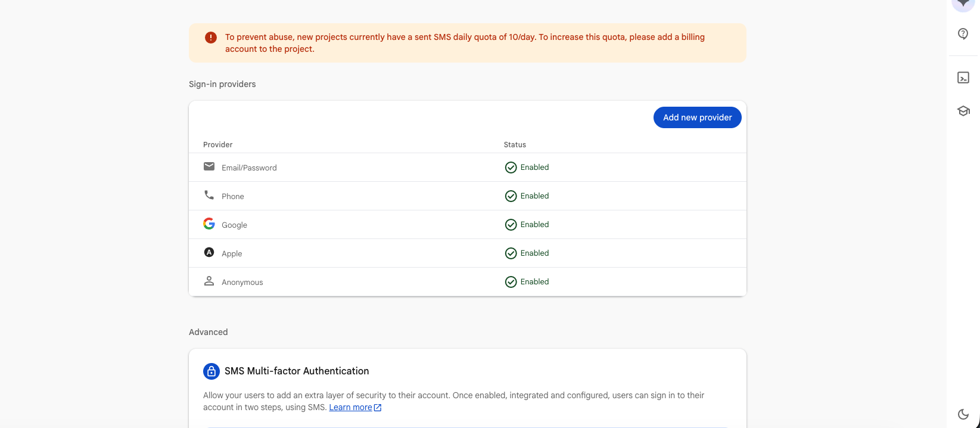
Task: Open the Cloud Shell terminal icon
Action: [x=963, y=77]
